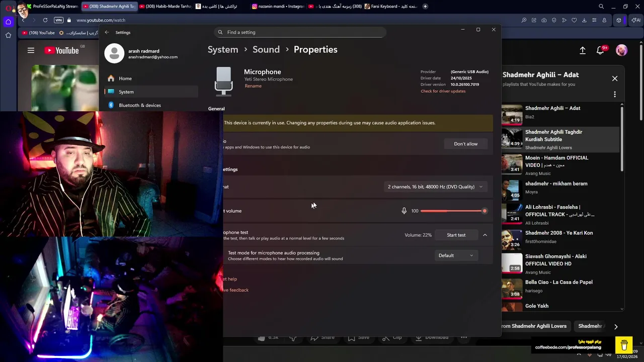Open the browser extensions cube icon
This screenshot has height=362, width=644.
619,20
